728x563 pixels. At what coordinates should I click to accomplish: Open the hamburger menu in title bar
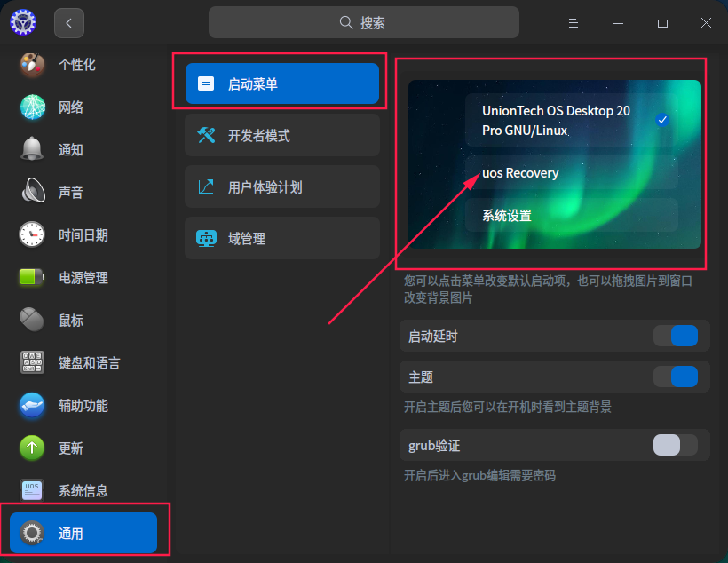573,22
